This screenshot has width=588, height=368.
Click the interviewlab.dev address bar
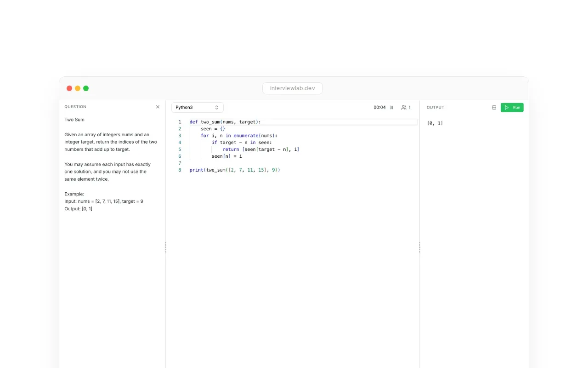point(293,88)
